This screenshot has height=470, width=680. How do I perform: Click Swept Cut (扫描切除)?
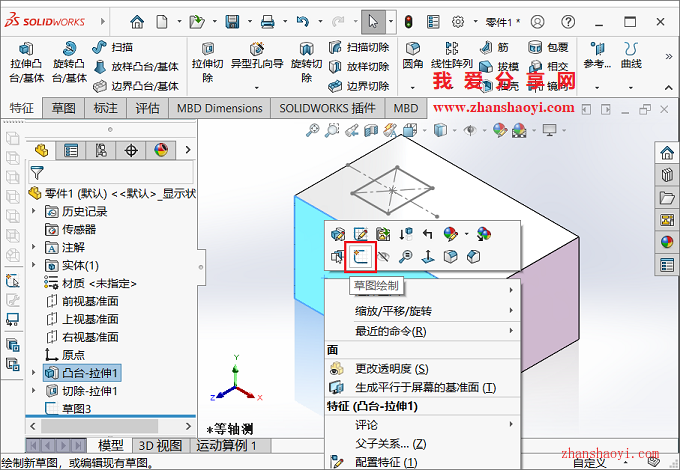click(359, 47)
